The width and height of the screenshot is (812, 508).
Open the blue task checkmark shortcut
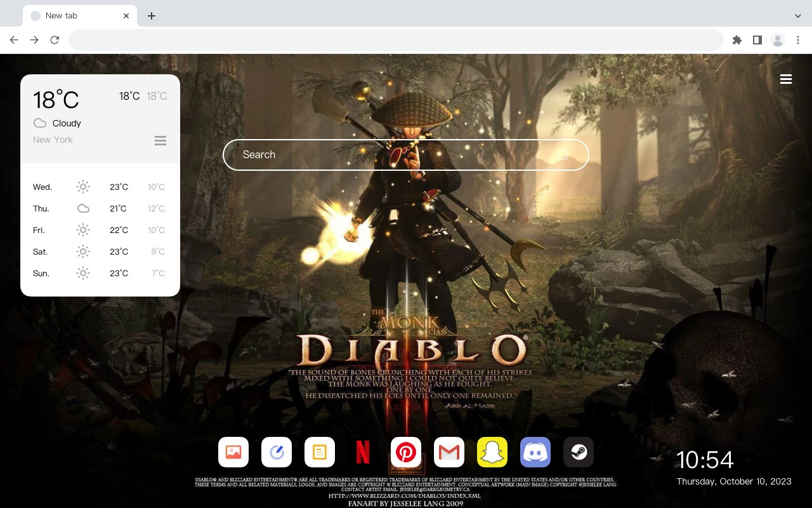(x=277, y=452)
